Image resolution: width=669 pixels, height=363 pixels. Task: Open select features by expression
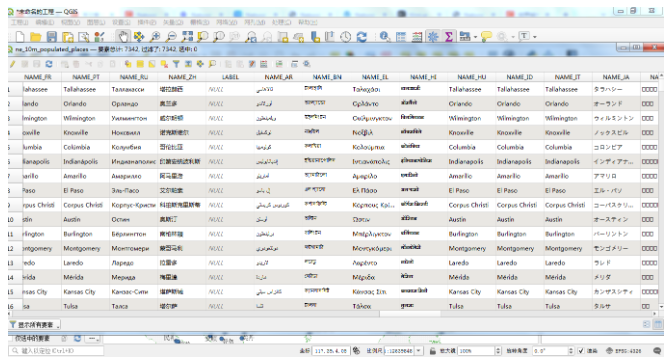pos(128,64)
